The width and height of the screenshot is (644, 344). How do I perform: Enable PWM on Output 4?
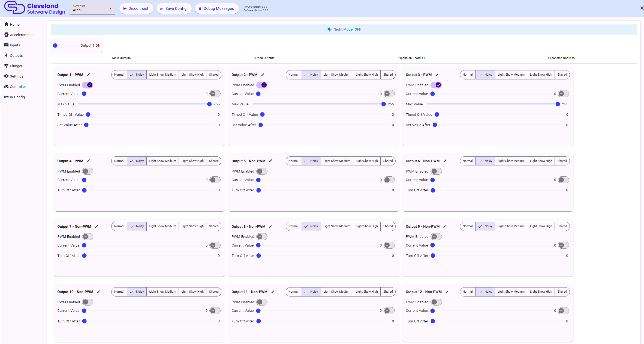pyautogui.click(x=88, y=171)
